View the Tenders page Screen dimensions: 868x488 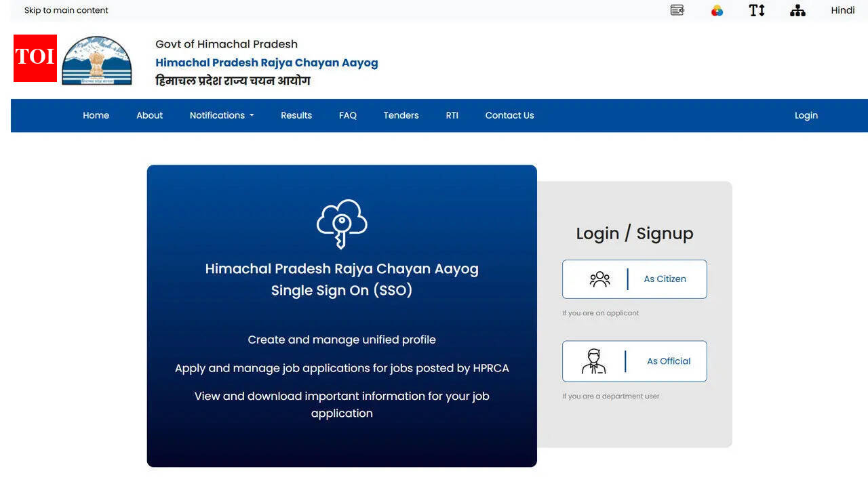click(x=401, y=115)
